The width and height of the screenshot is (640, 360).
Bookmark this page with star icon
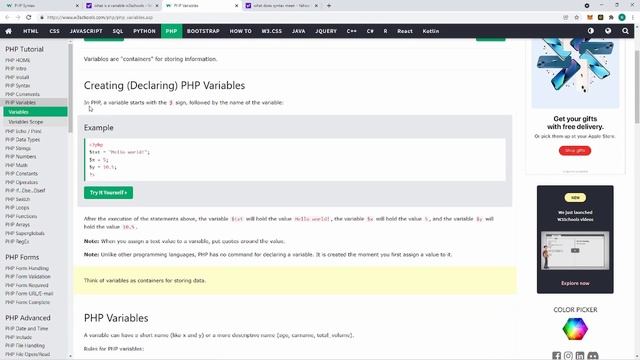pos(577,17)
